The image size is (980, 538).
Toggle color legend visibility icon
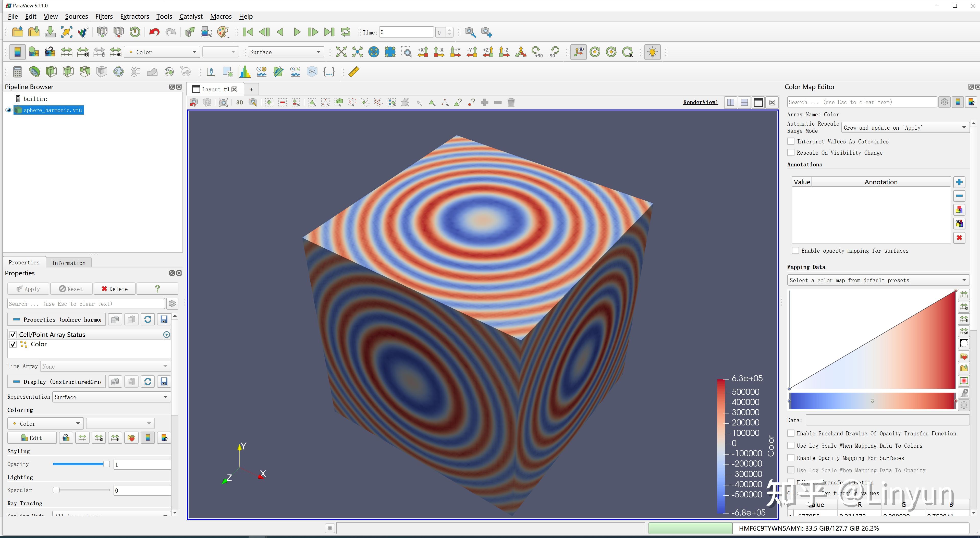[17, 52]
